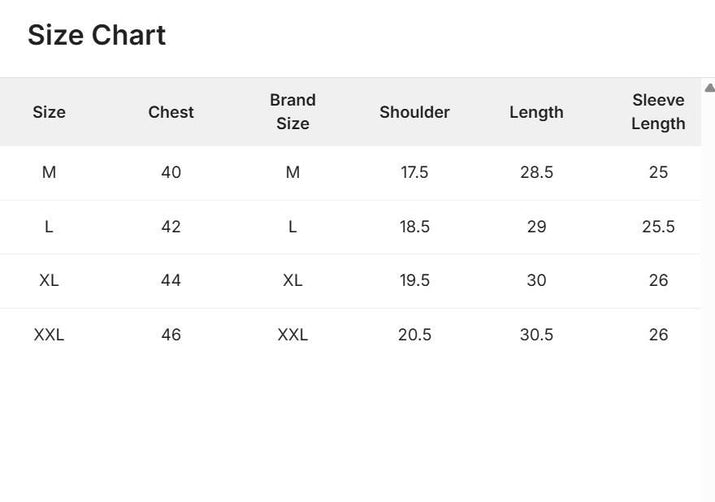Select the Brand Size column header
The image size is (715, 502).
point(292,112)
